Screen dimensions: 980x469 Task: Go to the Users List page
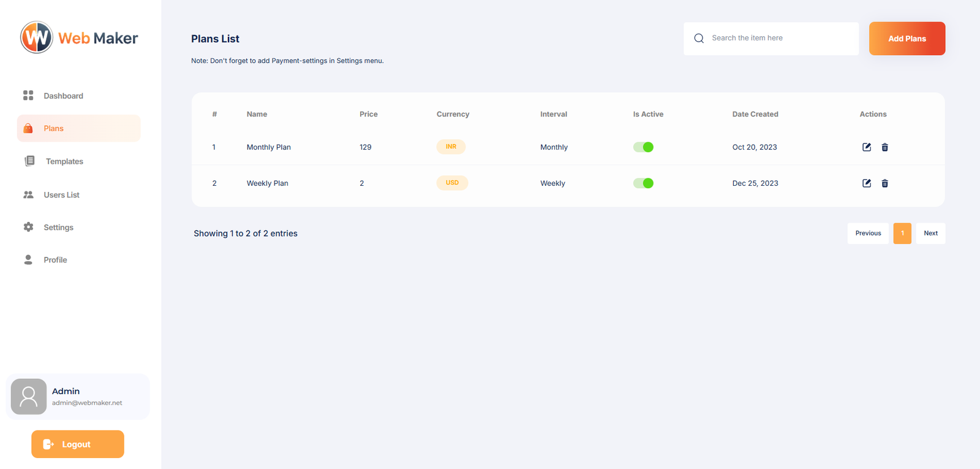tap(61, 195)
